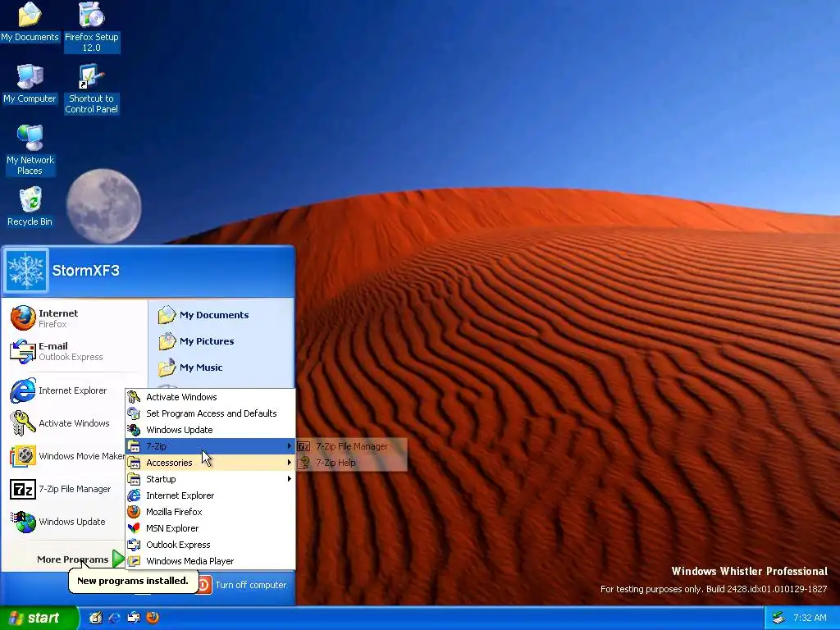This screenshot has height=630, width=840.
Task: Click Show Desktop quick launch icon
Action: 95,619
